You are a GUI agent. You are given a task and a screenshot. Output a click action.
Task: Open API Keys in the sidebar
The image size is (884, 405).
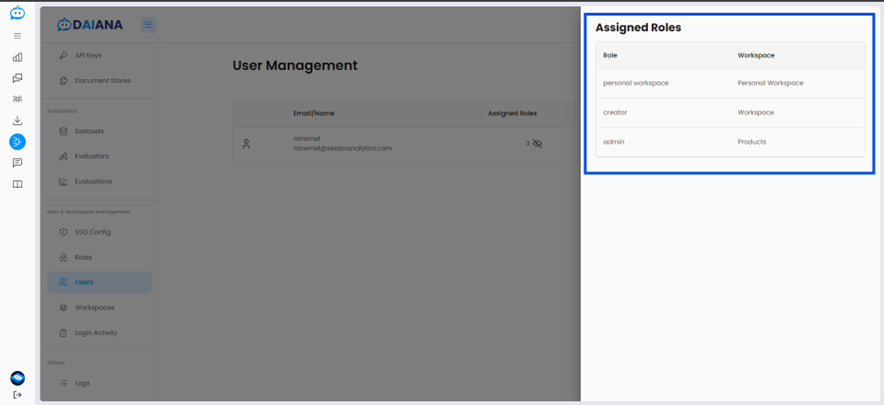point(87,56)
